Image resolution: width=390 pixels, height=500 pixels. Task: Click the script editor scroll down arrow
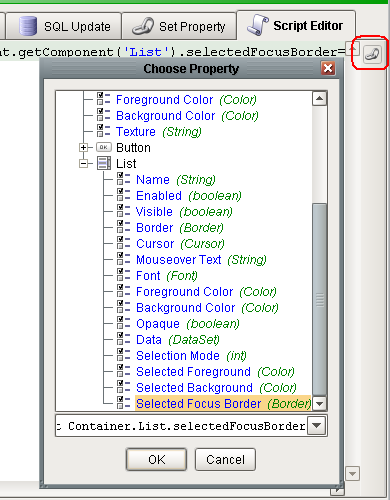click(352, 473)
